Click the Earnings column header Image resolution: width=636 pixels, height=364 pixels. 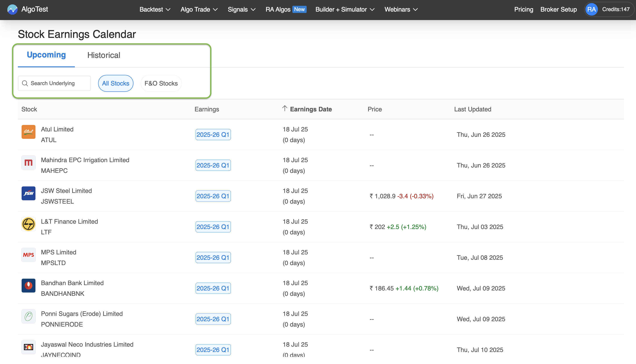point(207,109)
